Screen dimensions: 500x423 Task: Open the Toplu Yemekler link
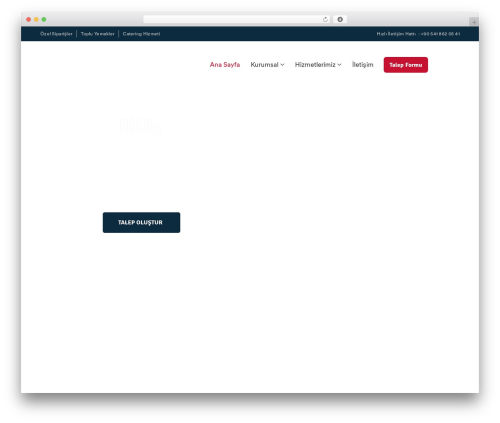pyautogui.click(x=98, y=34)
